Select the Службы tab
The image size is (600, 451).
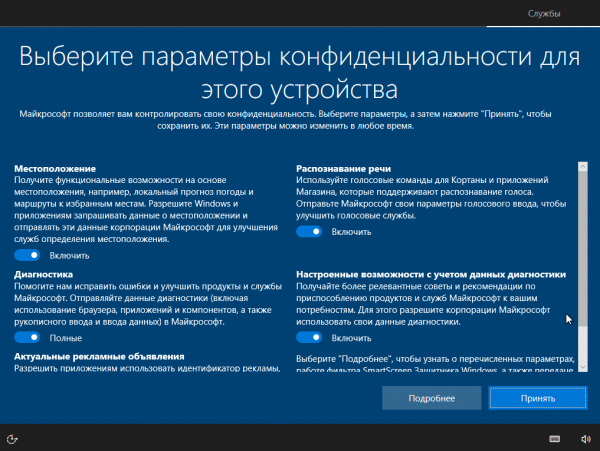[x=544, y=14]
